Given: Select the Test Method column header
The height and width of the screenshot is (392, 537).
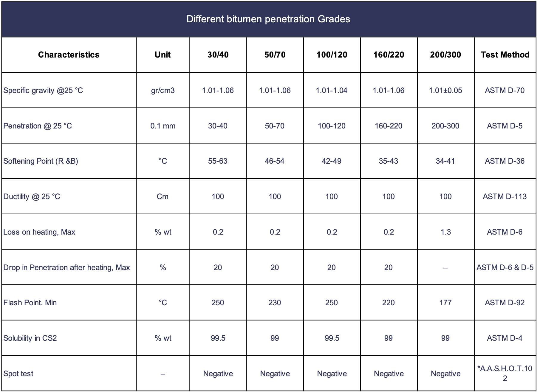Looking at the screenshot, I should point(505,55).
